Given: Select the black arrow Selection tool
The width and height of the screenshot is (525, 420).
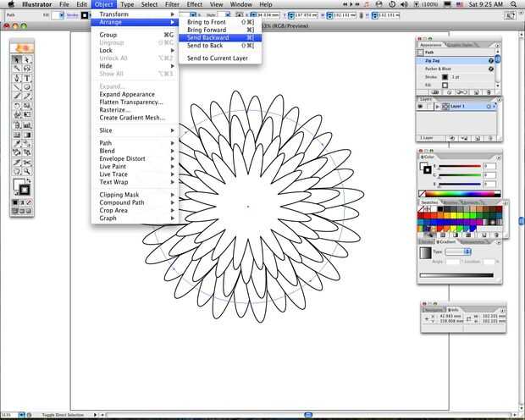Looking at the screenshot, I should pyautogui.click(x=16, y=60).
